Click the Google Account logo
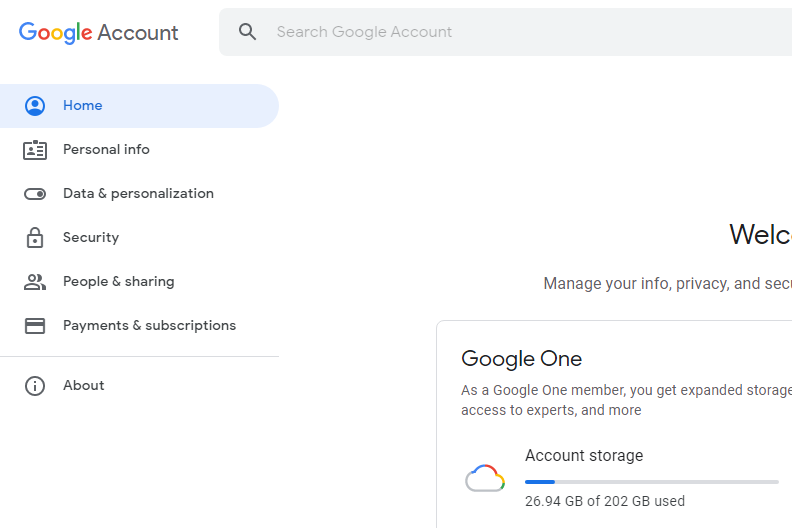Screen dimensions: 792x528 98,33
